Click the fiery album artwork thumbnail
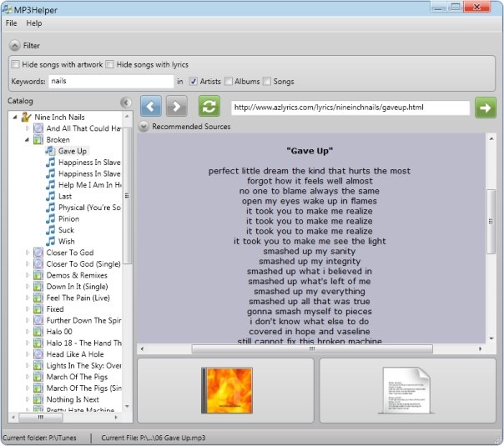This screenshot has width=504, height=446. coord(227,390)
